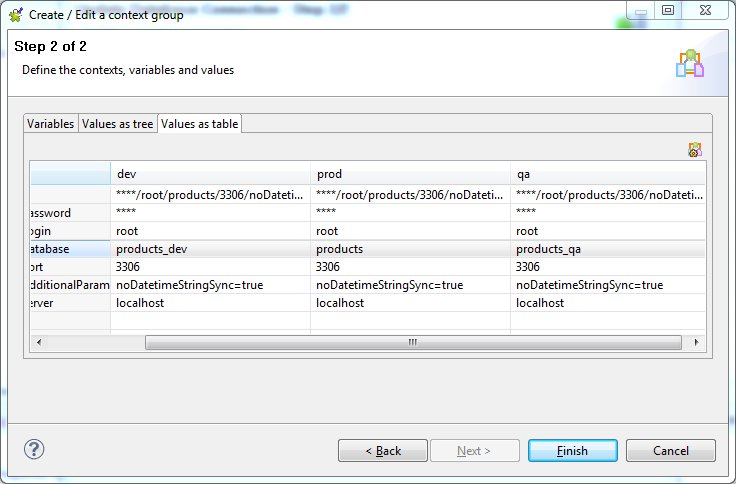Click qa summary cell ****/root/products/3306
Viewport: 736px width, 484px height.
coord(608,195)
